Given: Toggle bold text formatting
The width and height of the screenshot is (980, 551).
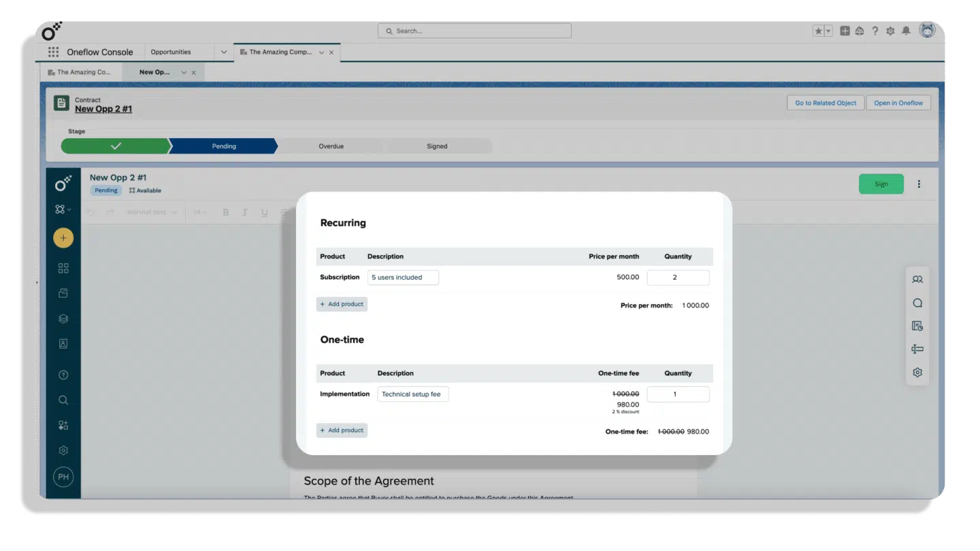Looking at the screenshot, I should pos(226,212).
